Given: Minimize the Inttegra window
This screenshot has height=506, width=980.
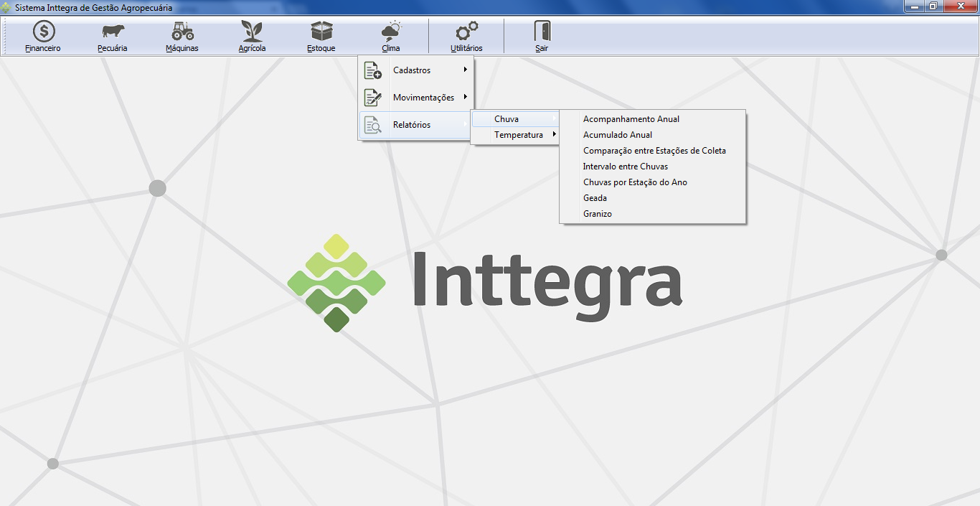Looking at the screenshot, I should pyautogui.click(x=914, y=6).
